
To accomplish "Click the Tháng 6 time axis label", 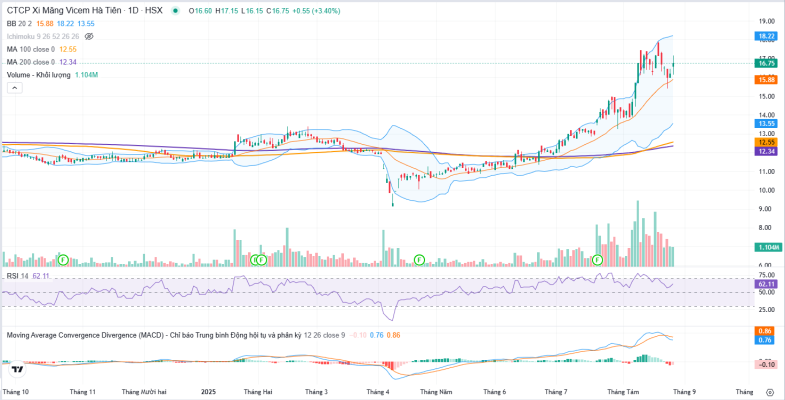I will 495,392.
